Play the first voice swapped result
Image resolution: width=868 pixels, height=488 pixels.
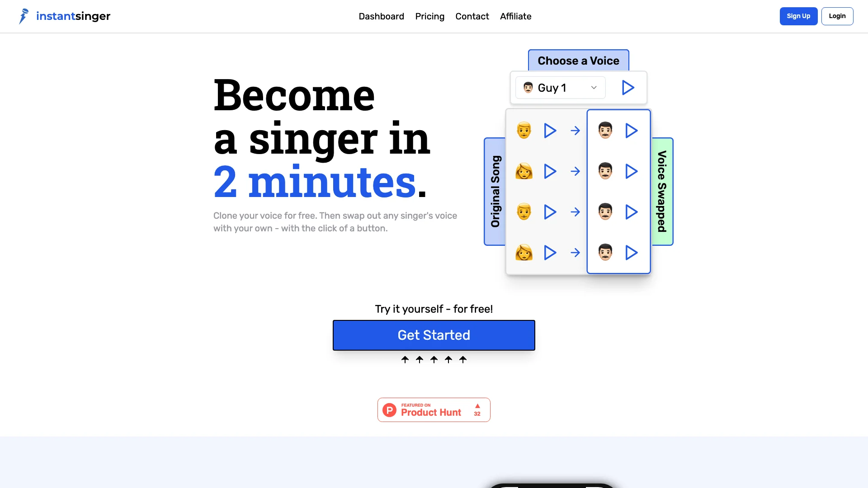click(x=631, y=131)
